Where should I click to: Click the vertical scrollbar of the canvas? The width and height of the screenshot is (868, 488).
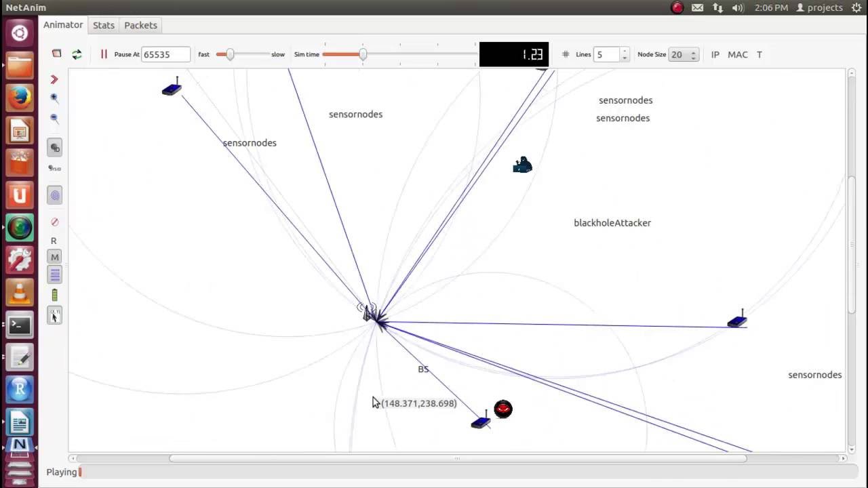pos(852,244)
